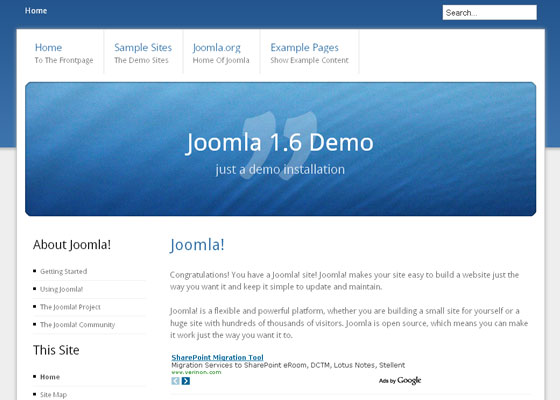Image resolution: width=560 pixels, height=400 pixels.
Task: Open Using Joomla! sidebar link
Action: pos(61,289)
